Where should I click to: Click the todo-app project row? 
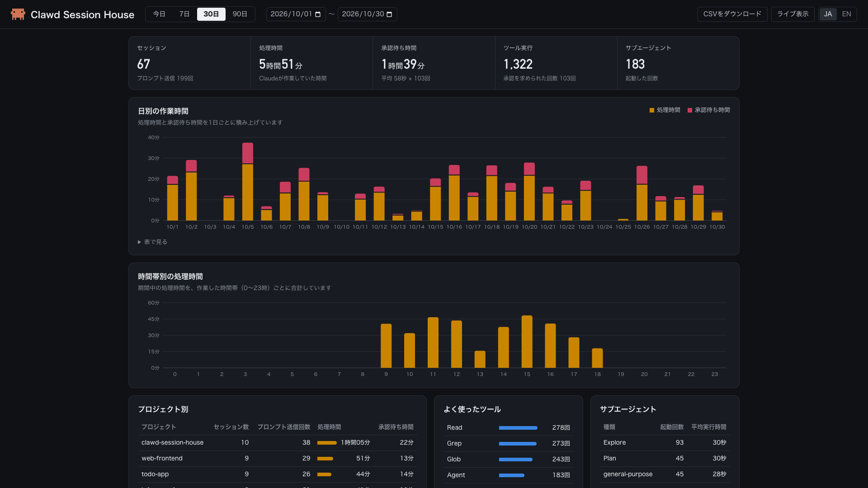[x=278, y=474]
